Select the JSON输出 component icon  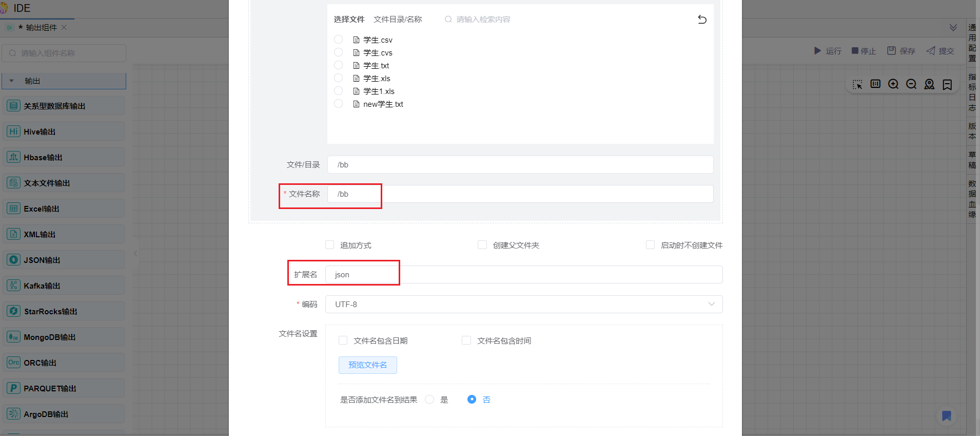(x=13, y=260)
